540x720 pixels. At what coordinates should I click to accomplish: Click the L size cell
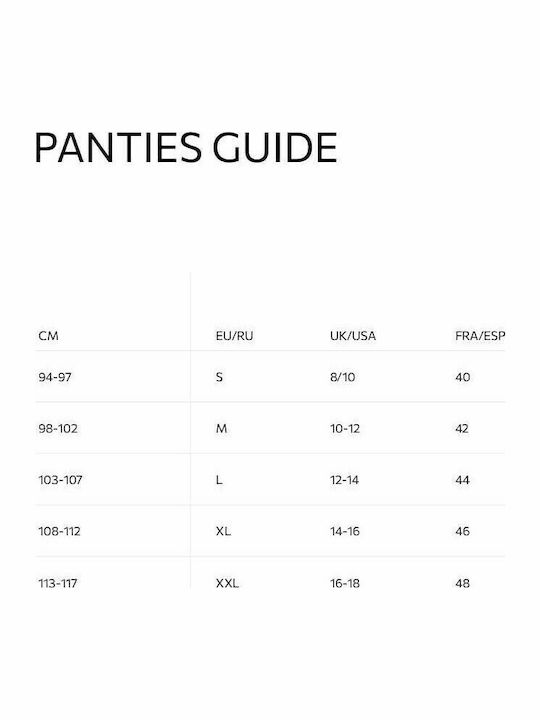coord(219,480)
